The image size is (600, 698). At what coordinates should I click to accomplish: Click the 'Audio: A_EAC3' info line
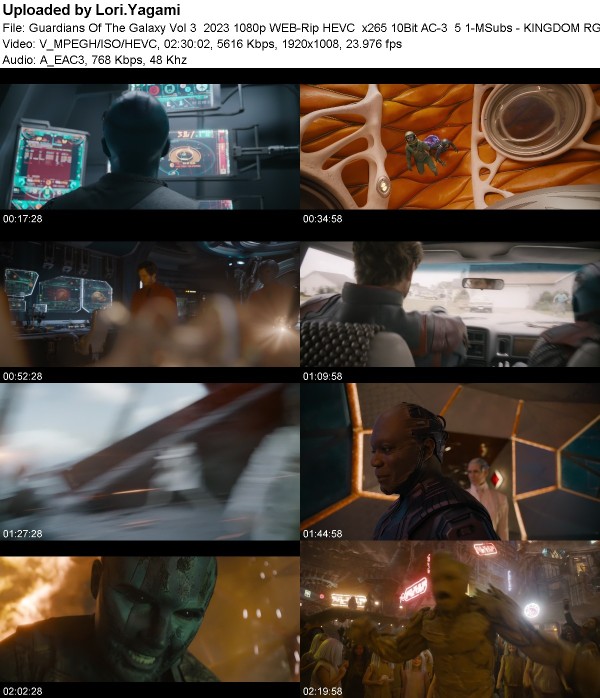point(94,60)
